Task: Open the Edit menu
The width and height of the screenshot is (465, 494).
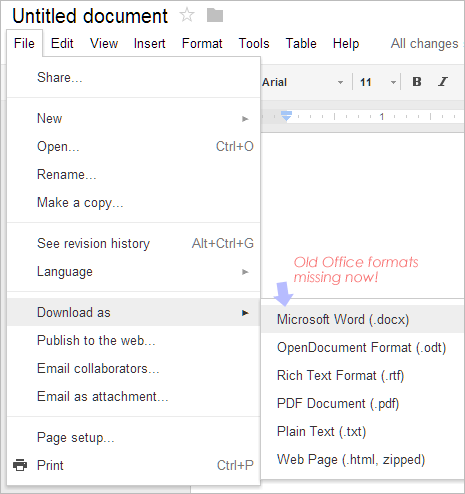Action: click(x=62, y=43)
